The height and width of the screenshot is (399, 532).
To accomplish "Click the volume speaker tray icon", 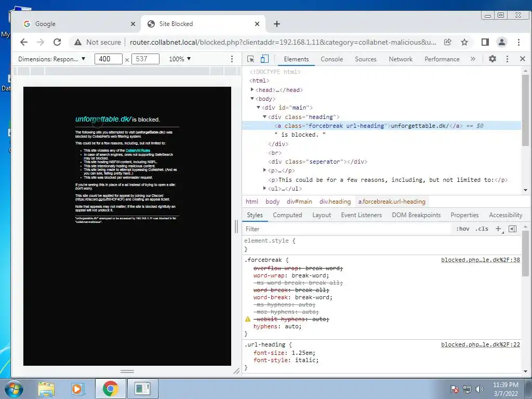I will click(x=480, y=389).
